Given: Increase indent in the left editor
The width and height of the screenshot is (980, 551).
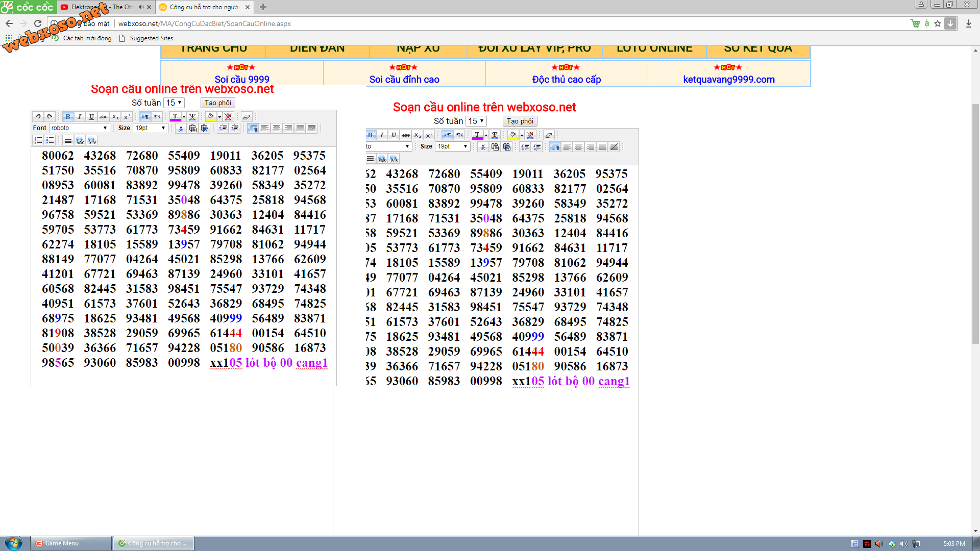Looking at the screenshot, I should (234, 128).
